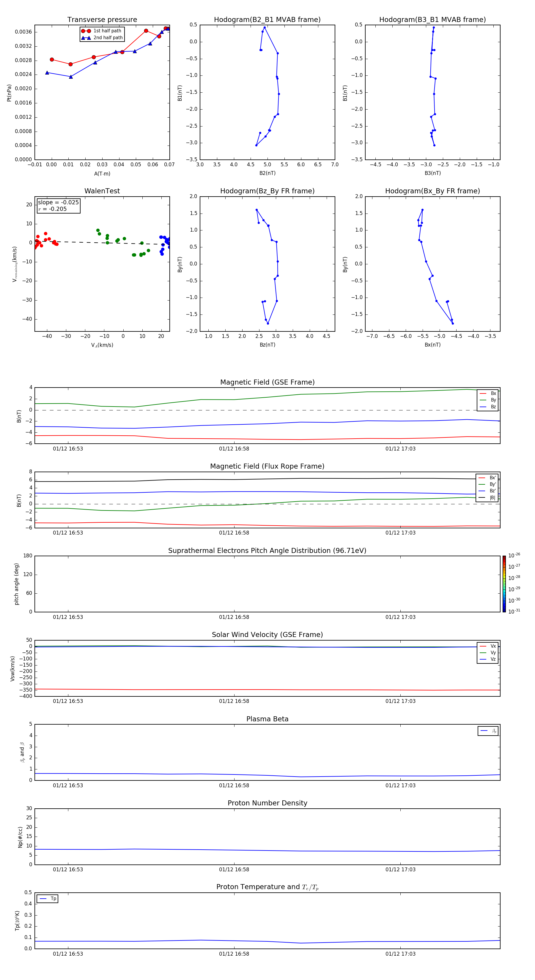
Task: Click the "Transverse pressure" plot title
Action: point(102,20)
